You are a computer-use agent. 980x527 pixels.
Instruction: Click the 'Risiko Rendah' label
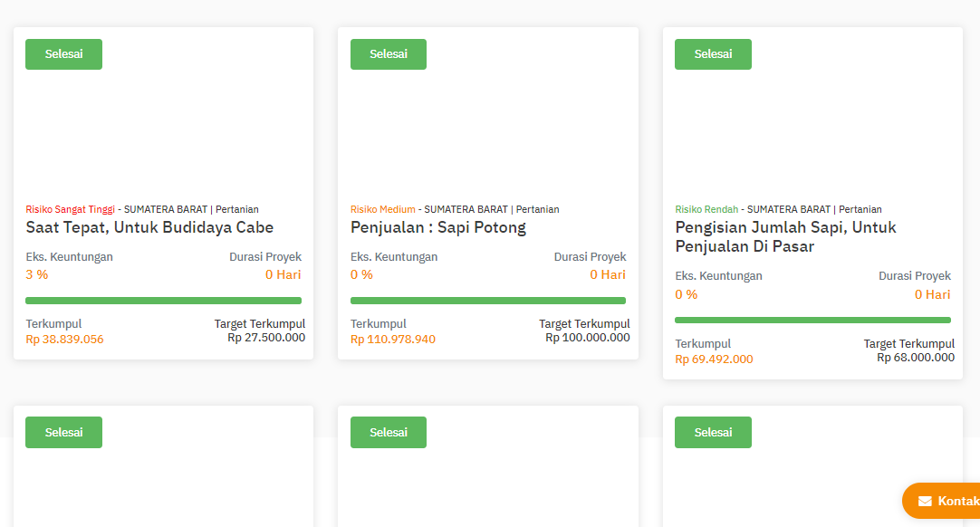coord(706,209)
